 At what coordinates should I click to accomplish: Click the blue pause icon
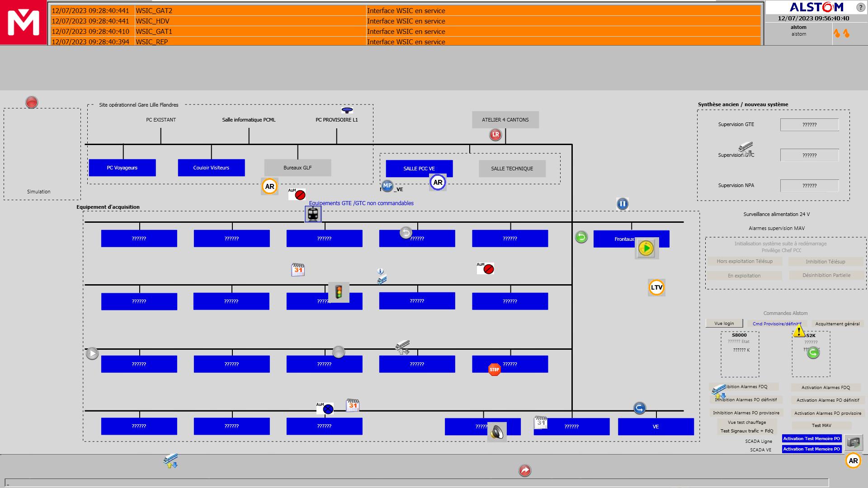click(x=623, y=204)
